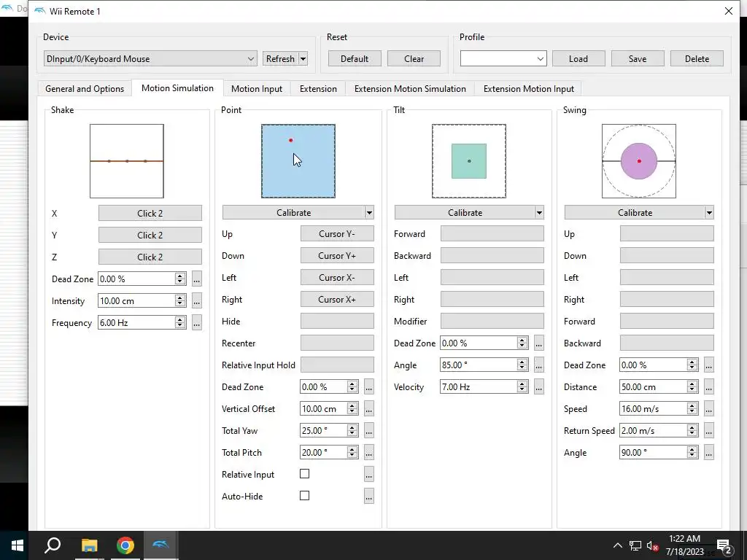Open Vertical Offset advanced settings button
The height and width of the screenshot is (560, 747).
pyautogui.click(x=368, y=409)
